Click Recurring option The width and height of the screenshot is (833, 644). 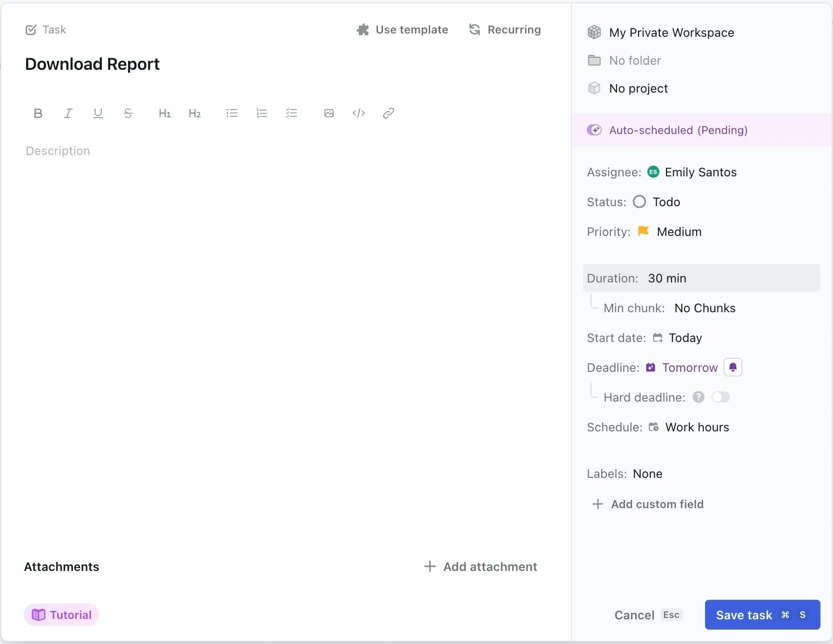pos(505,30)
